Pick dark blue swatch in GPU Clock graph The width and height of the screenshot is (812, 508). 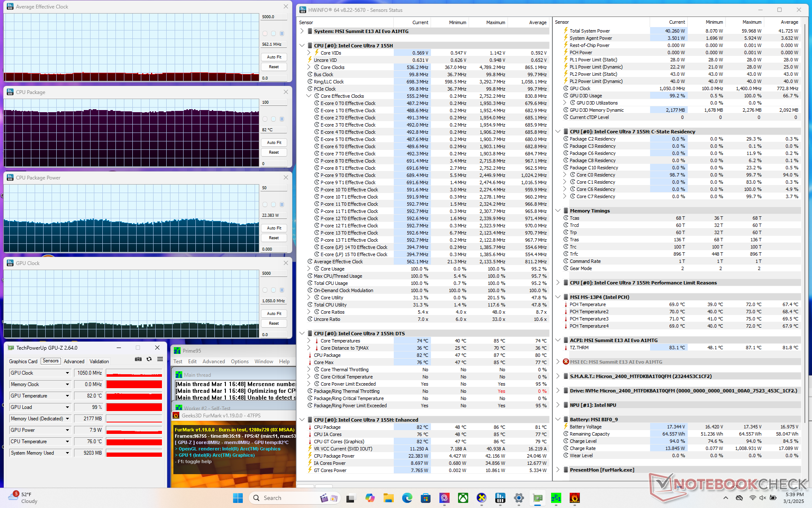tap(282, 290)
